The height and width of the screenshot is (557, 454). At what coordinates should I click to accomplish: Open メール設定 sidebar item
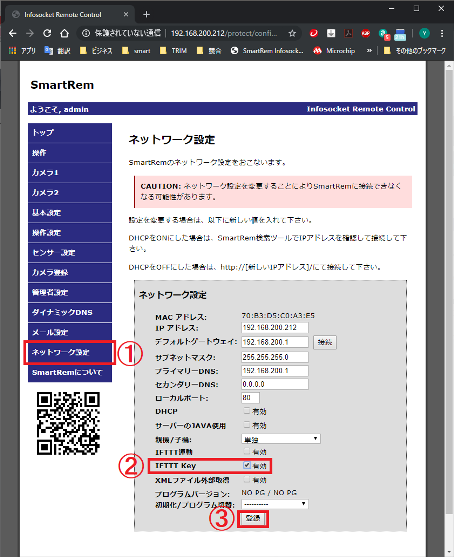(x=70, y=332)
